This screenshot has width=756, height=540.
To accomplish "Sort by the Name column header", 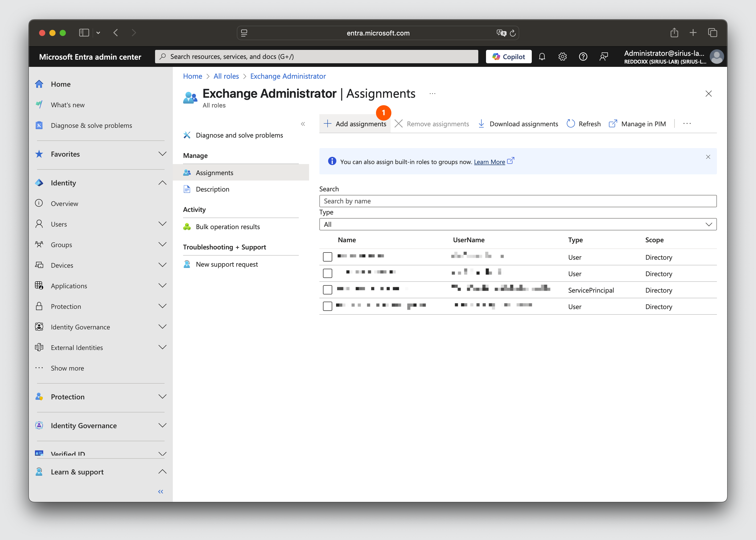I will [347, 240].
